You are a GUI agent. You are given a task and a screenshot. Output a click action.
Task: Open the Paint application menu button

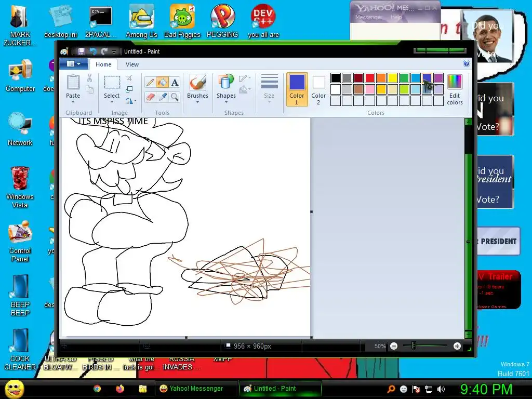click(x=74, y=64)
